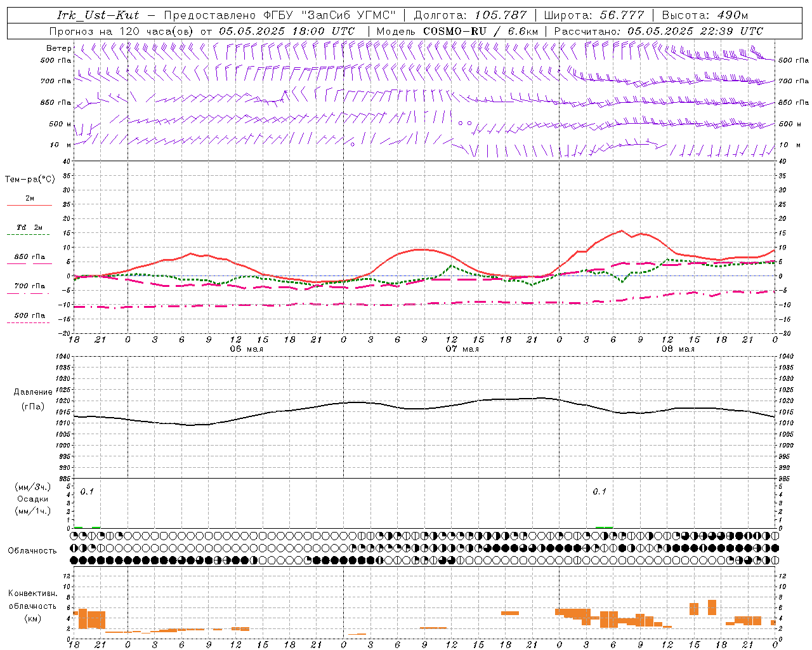Click the Ветер panel label

[x=58, y=48]
